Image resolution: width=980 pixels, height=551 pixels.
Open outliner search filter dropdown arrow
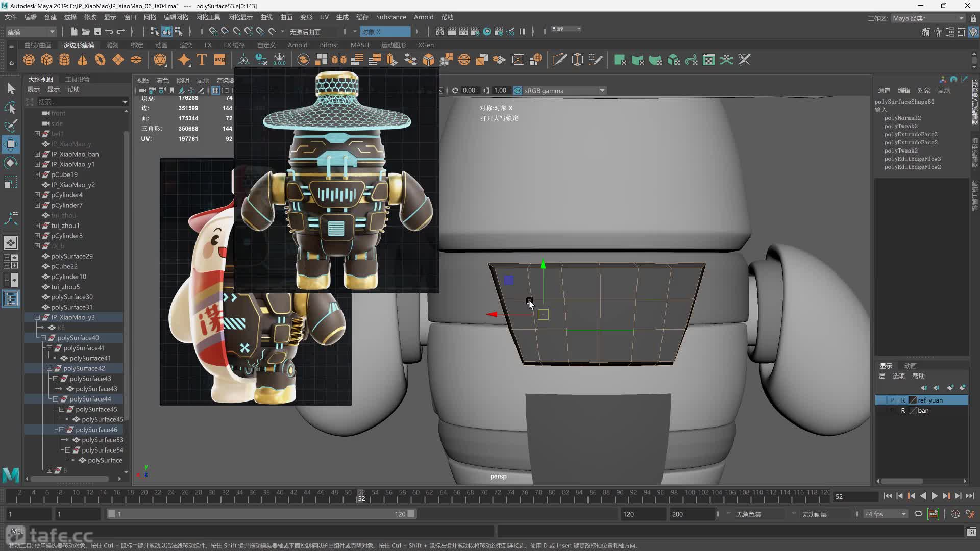pos(125,102)
